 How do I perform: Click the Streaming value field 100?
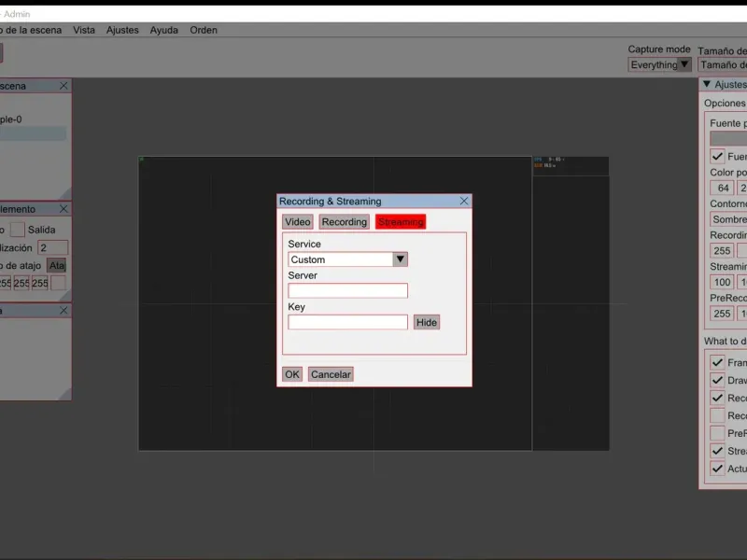click(x=722, y=282)
